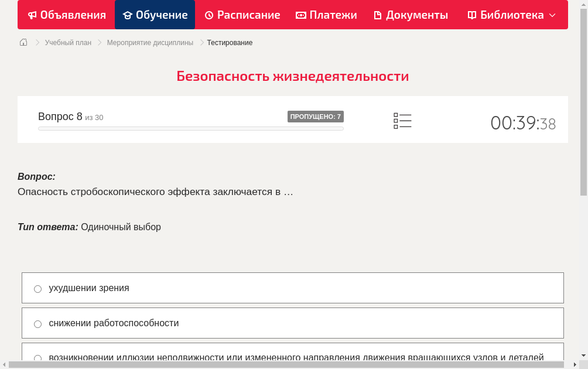Expand the Библиотека dropdown
588x369 pixels.
click(552, 15)
